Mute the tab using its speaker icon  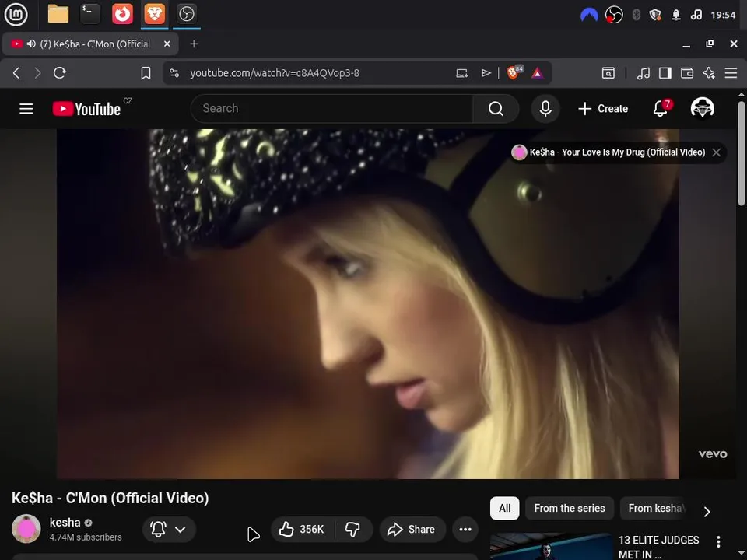tap(31, 44)
